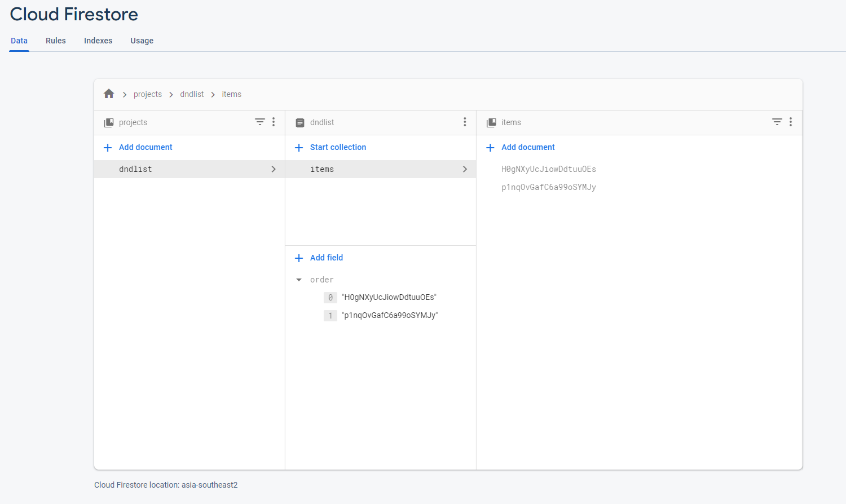
Task: Click Add field button
Action: 327,258
